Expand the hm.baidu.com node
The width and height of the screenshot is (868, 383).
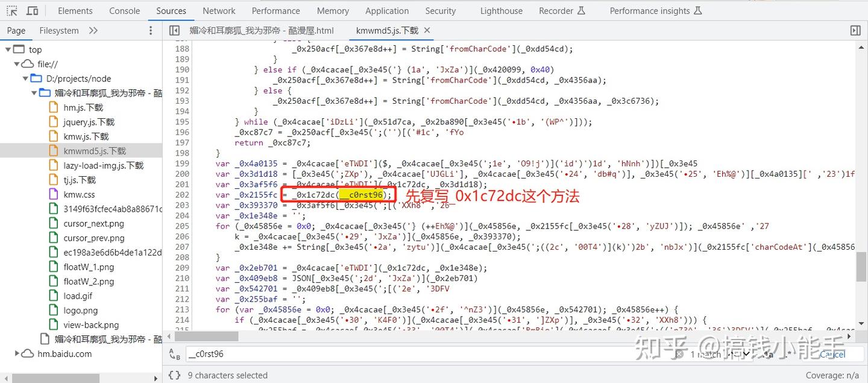17,353
